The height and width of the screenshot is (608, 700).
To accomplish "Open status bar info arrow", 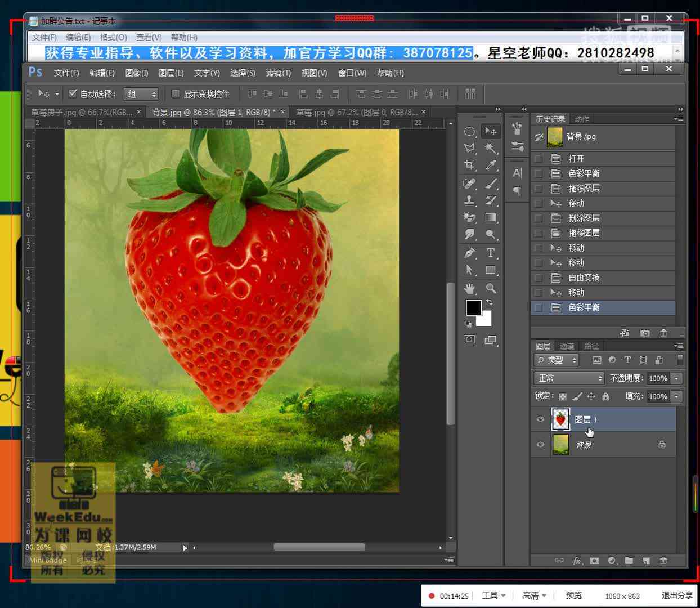I will click(185, 547).
